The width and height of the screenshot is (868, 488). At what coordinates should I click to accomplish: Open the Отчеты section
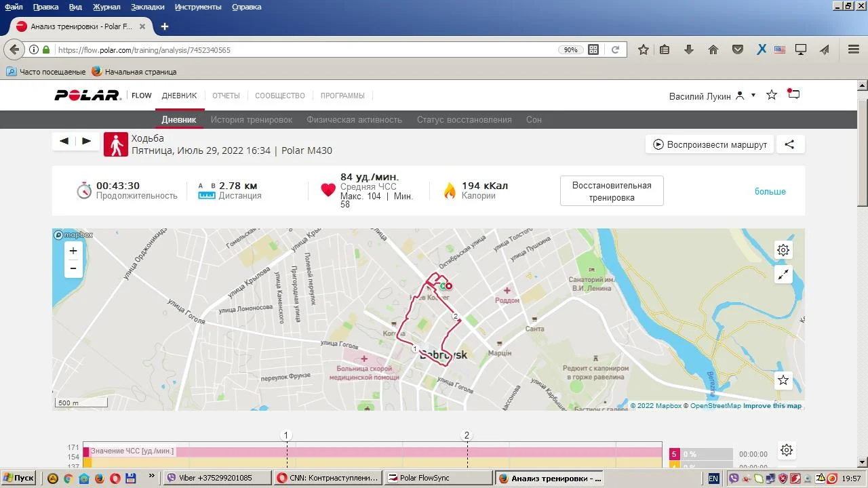click(226, 96)
